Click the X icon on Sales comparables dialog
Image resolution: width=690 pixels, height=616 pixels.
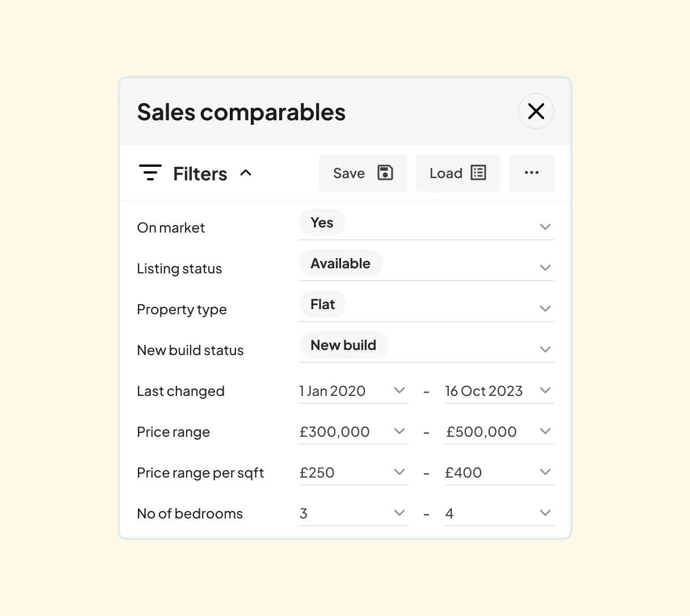click(536, 111)
